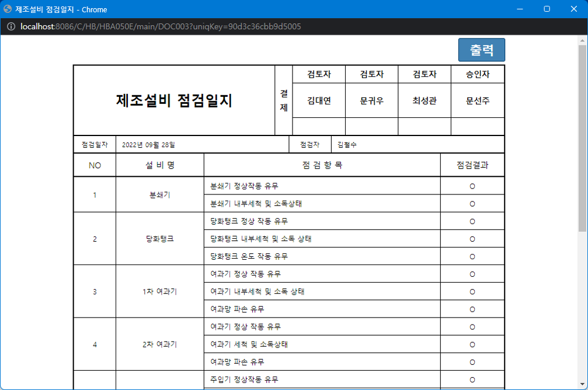Click the vertical scrollbar thumb
588x390 pixels.
click(x=582, y=138)
